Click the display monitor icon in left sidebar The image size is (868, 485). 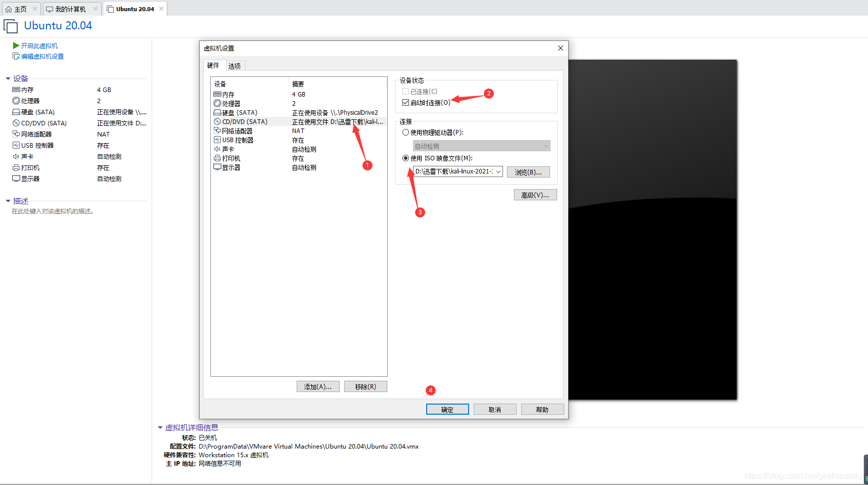click(x=16, y=179)
